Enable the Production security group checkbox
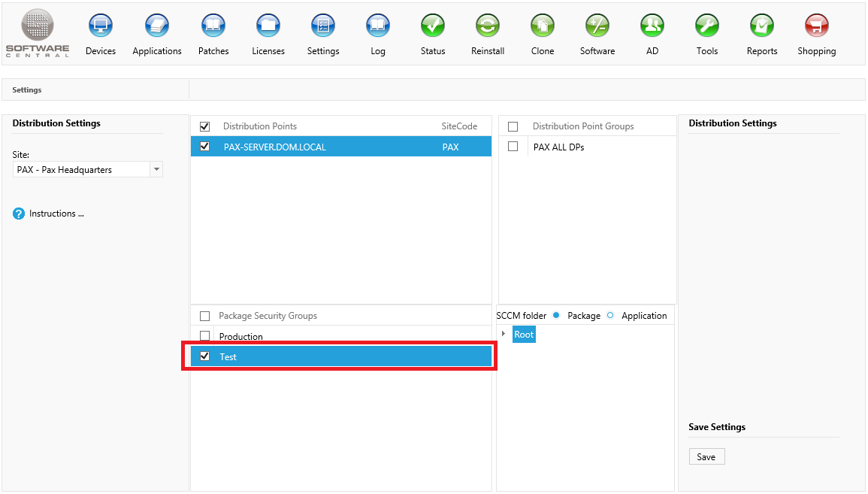868x494 pixels. pyautogui.click(x=204, y=336)
